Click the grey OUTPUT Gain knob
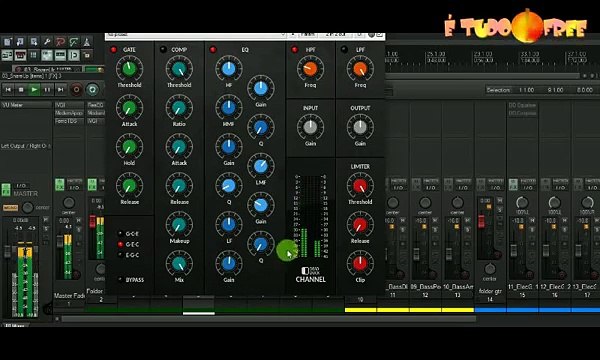The width and height of the screenshot is (600, 360). click(x=360, y=127)
